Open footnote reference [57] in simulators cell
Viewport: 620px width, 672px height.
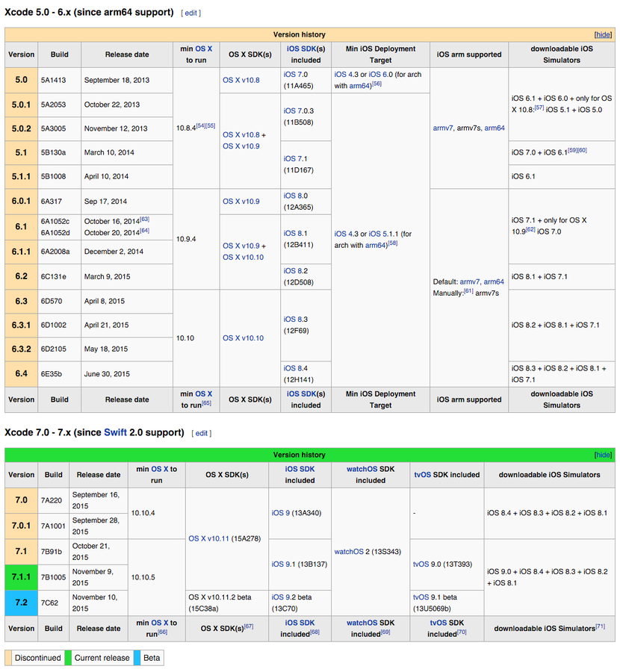[x=539, y=108]
